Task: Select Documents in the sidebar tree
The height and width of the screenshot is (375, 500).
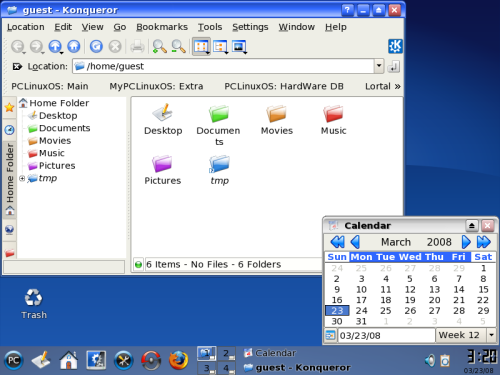Action: 59,128
